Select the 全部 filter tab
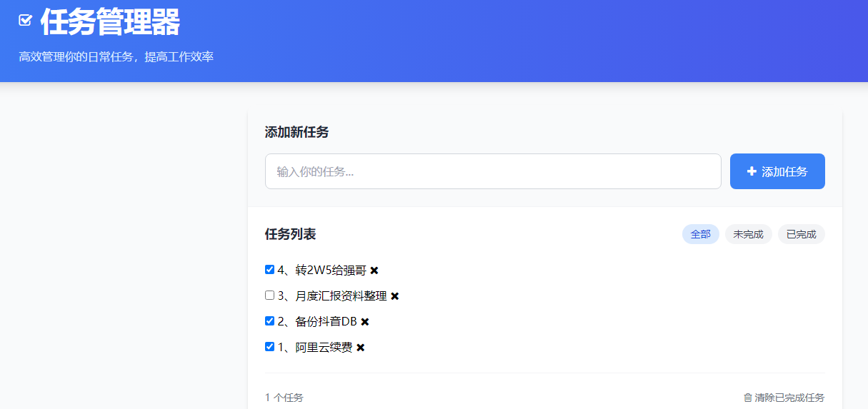 point(701,234)
